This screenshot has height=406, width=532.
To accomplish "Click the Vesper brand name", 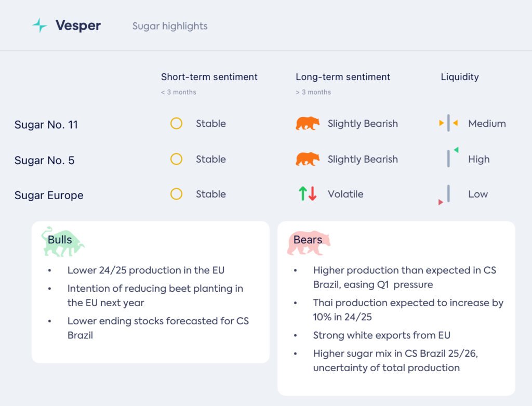I will click(x=78, y=25).
